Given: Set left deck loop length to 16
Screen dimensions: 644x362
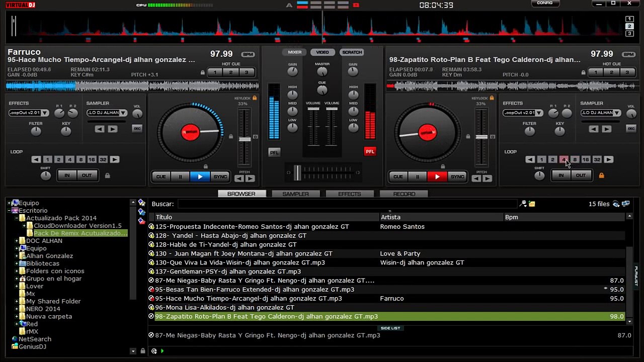Looking at the screenshot, I should (x=92, y=159).
